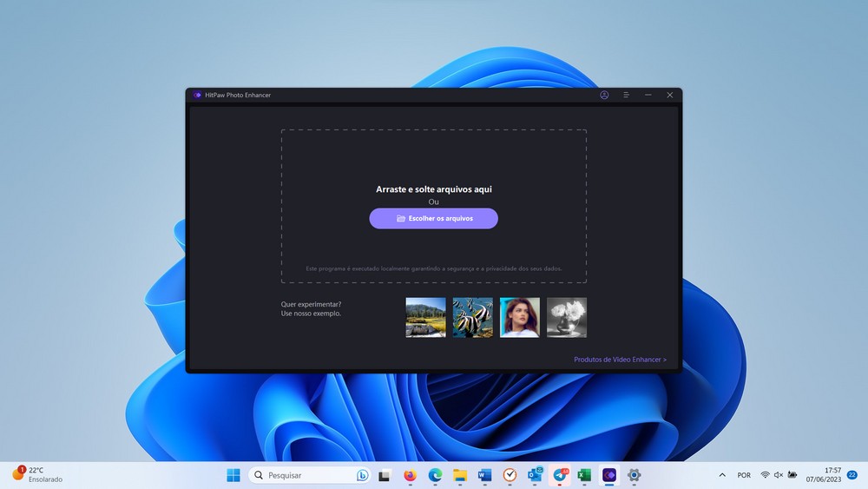This screenshot has width=868, height=489.
Task: Open the weather widget showing 22°C
Action: 37,474
